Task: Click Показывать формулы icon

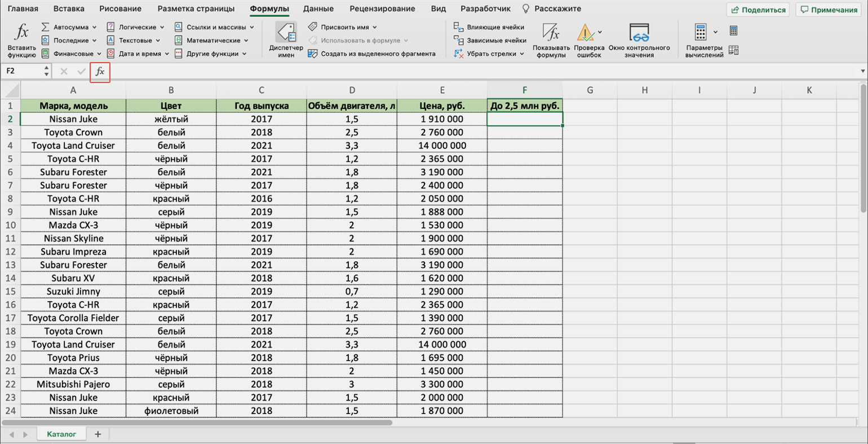Action: coord(551,39)
